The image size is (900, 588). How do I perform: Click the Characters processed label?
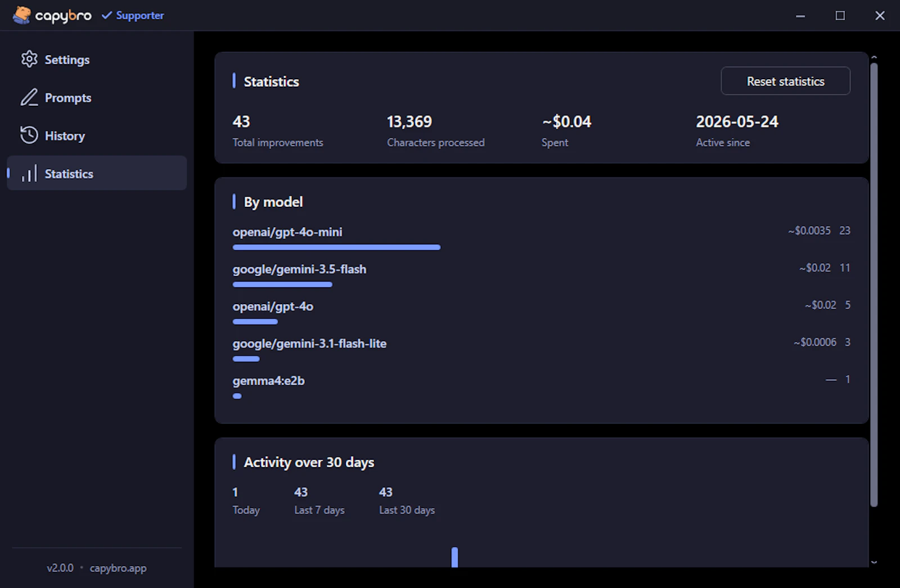pos(435,142)
